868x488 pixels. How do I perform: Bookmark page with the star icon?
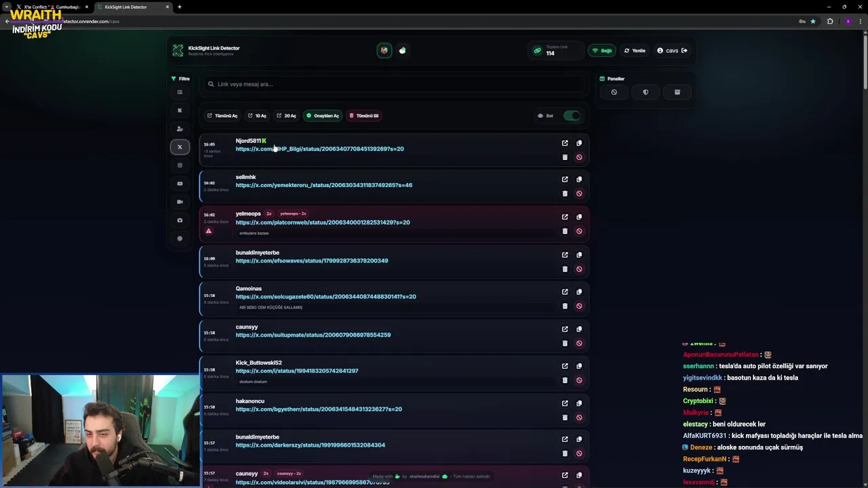[x=813, y=21]
